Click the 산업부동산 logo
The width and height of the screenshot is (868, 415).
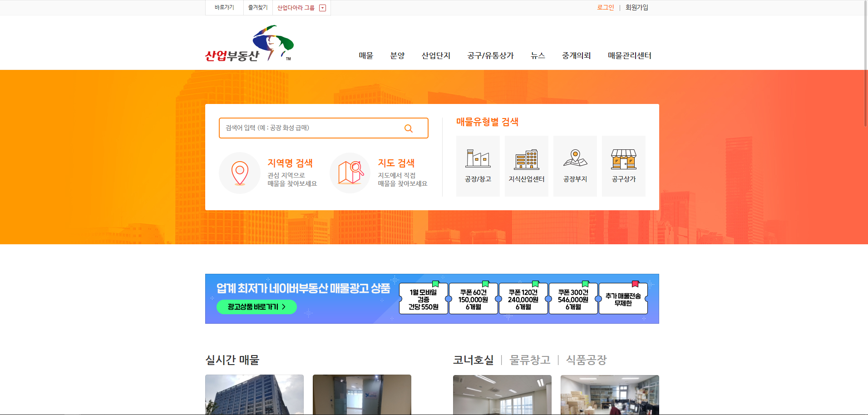pyautogui.click(x=250, y=44)
